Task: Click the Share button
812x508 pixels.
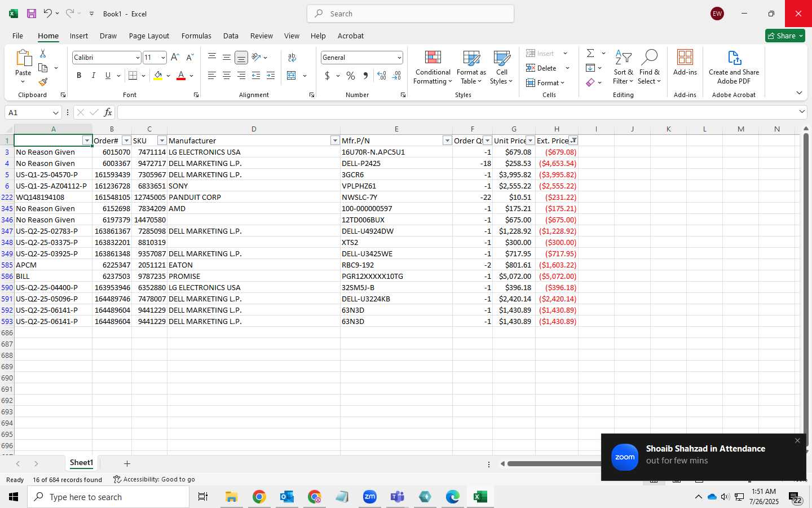Action: pos(785,36)
